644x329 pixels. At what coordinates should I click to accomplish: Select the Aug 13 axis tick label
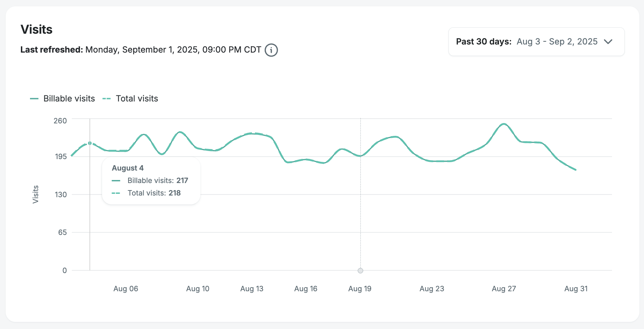(x=252, y=289)
